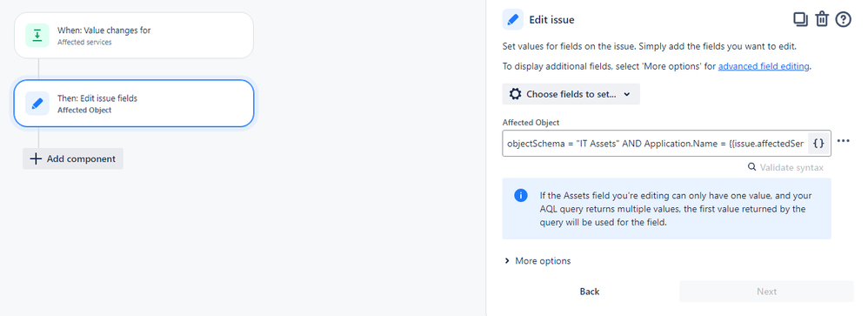This screenshot has width=868, height=316.
Task: Click the blue pencil icon on Then step
Action: click(x=37, y=103)
